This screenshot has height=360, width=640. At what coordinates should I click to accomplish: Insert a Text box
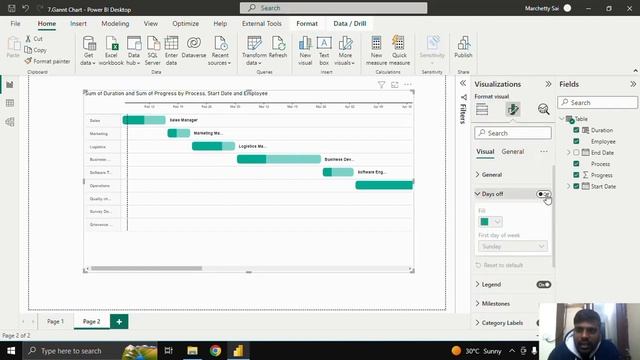[324, 51]
